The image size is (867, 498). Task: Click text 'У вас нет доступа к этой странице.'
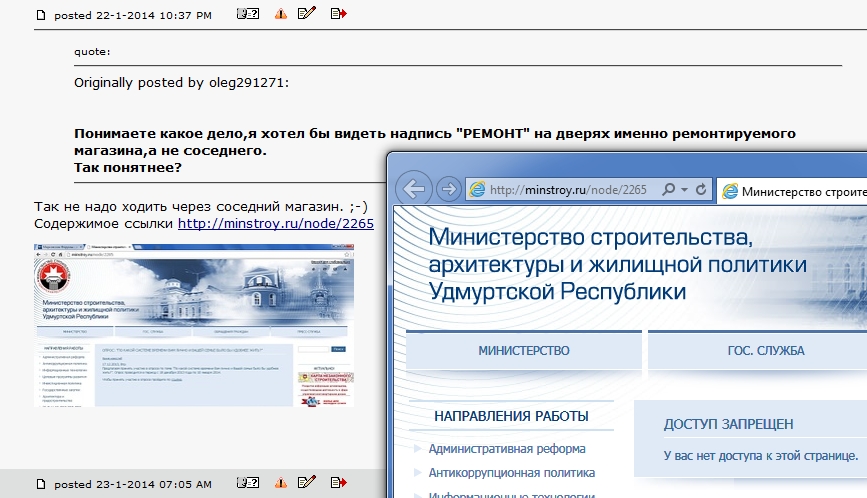pyautogui.click(x=761, y=456)
